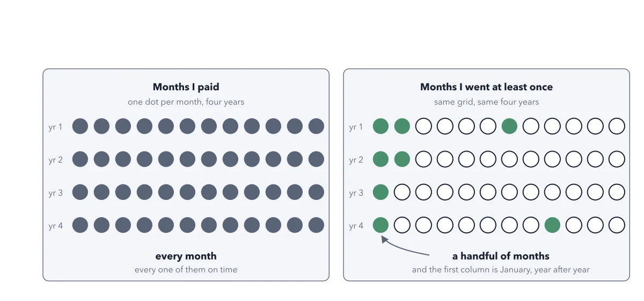Click the last empty circle in yr 3 attendance row
Viewport: 644px width, 301px height.
pyautogui.click(x=617, y=192)
